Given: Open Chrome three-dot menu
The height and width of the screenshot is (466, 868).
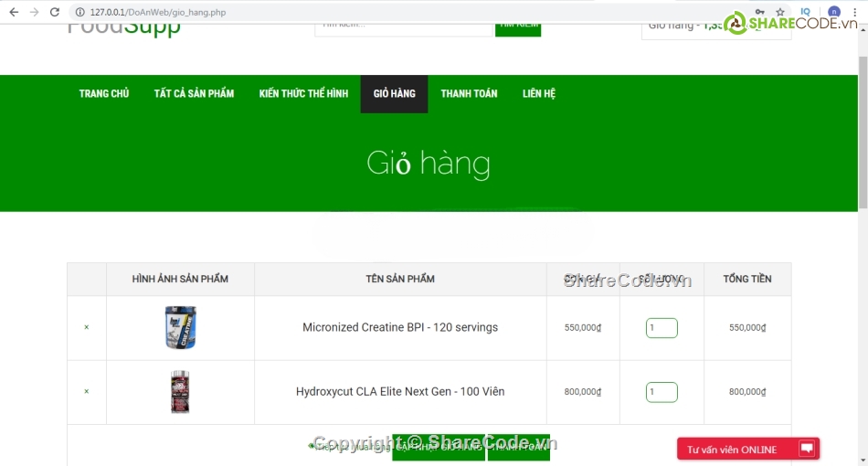Looking at the screenshot, I should (854, 12).
